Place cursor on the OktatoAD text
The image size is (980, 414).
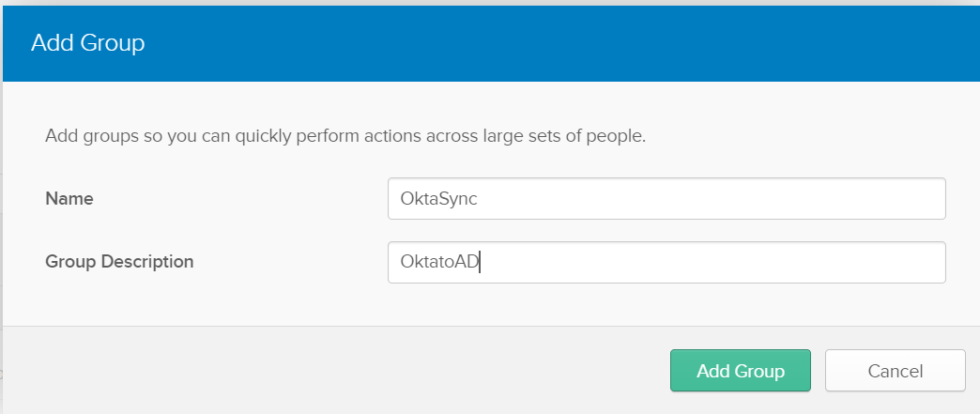tap(440, 263)
